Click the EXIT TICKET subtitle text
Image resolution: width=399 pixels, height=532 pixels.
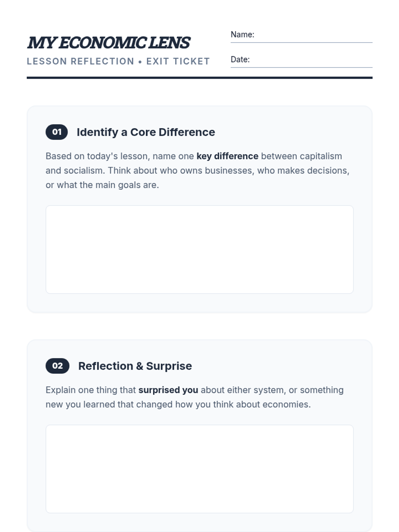pos(178,62)
